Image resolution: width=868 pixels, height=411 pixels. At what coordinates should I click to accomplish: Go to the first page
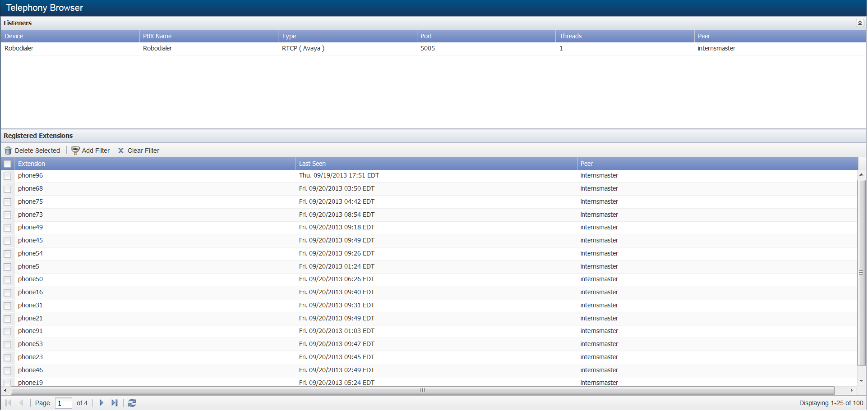click(x=8, y=403)
